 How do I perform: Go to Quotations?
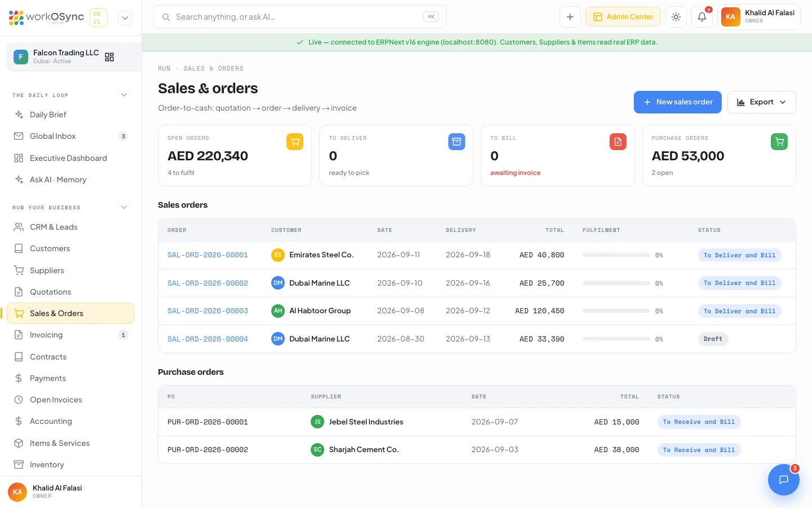(71, 292)
